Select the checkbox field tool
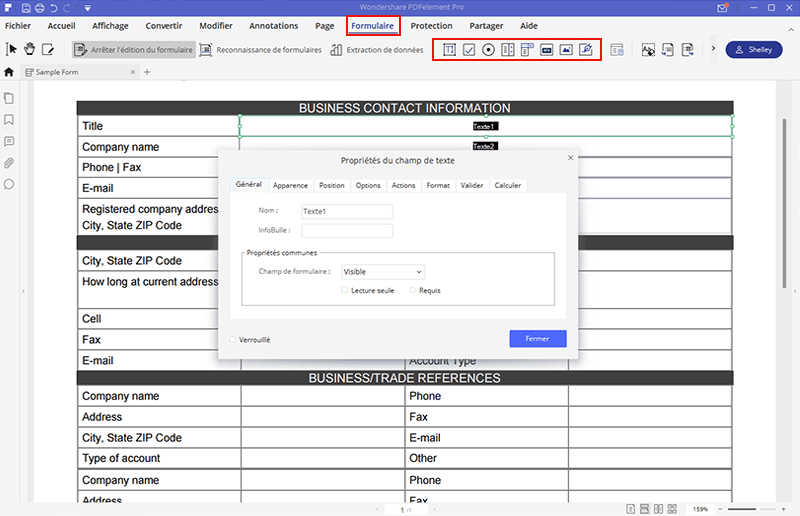The height and width of the screenshot is (516, 800). pos(468,49)
